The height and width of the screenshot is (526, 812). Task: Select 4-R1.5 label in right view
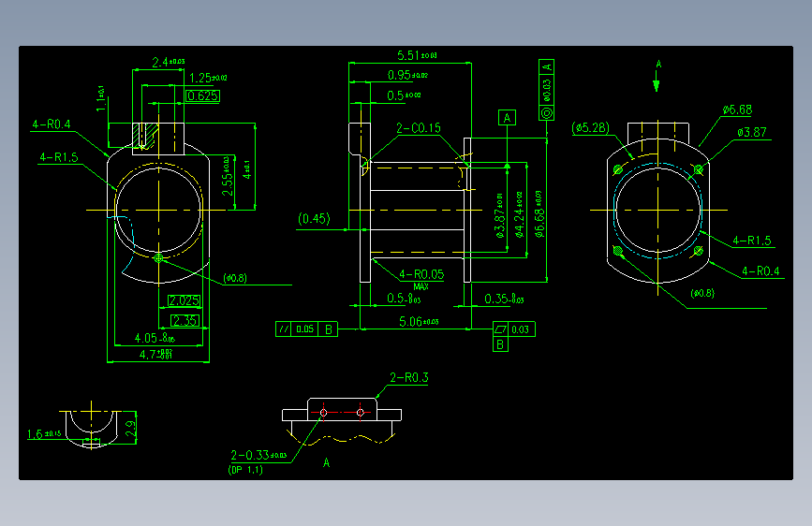click(752, 241)
